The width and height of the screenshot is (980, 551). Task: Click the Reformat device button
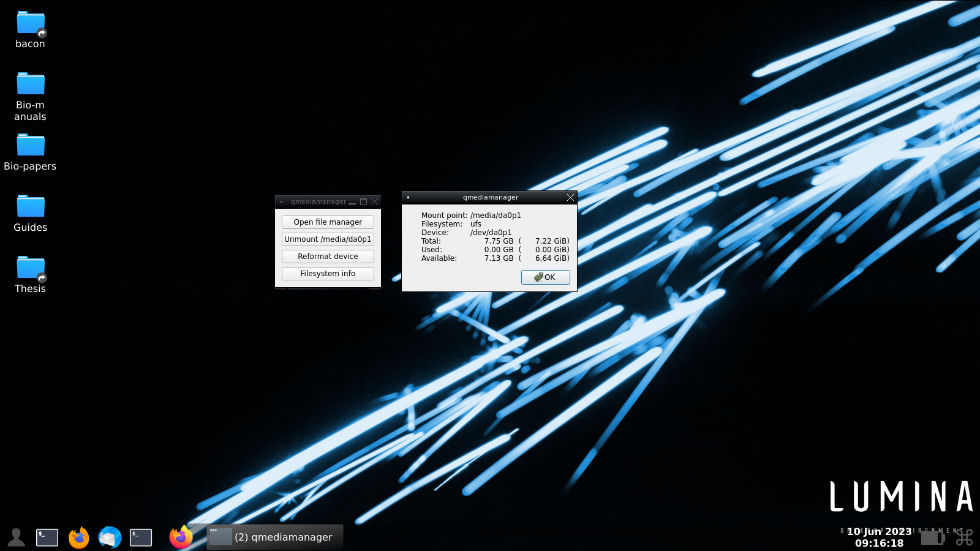[x=328, y=257]
